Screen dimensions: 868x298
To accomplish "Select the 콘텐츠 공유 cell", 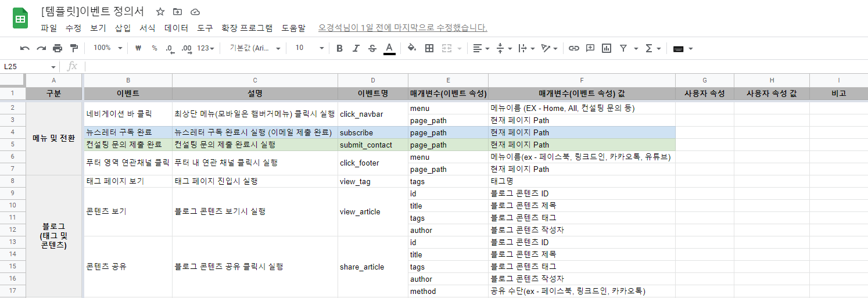I will click(x=128, y=267).
